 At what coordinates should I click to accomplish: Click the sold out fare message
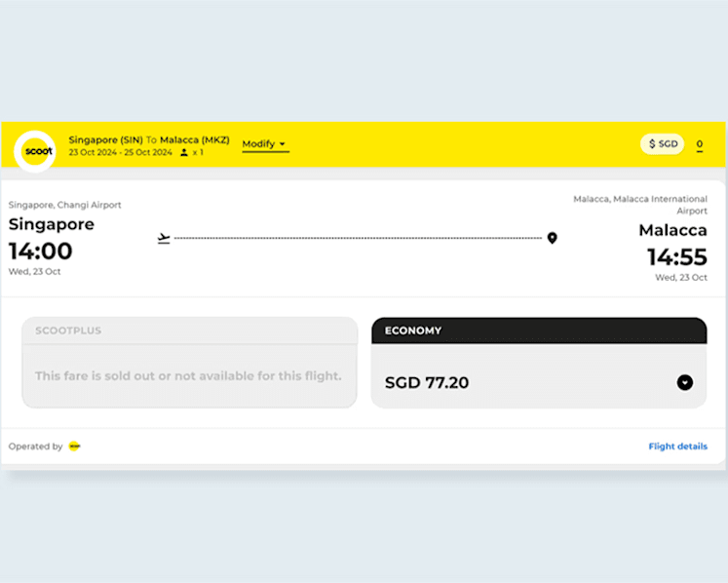click(188, 375)
